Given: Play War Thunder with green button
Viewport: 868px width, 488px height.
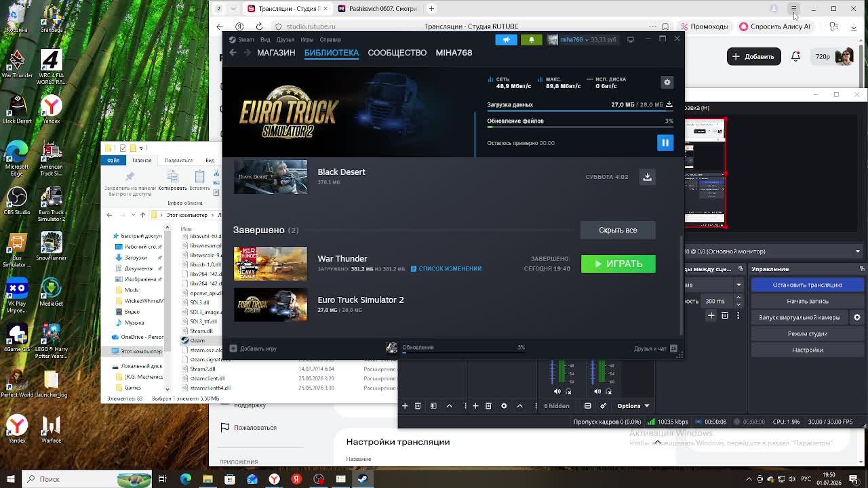Looking at the screenshot, I should 618,264.
